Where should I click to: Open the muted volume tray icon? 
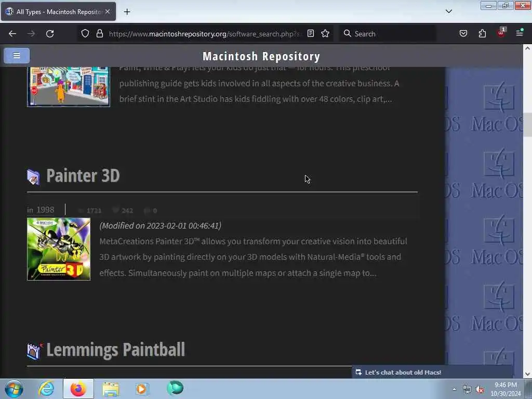pos(480,390)
